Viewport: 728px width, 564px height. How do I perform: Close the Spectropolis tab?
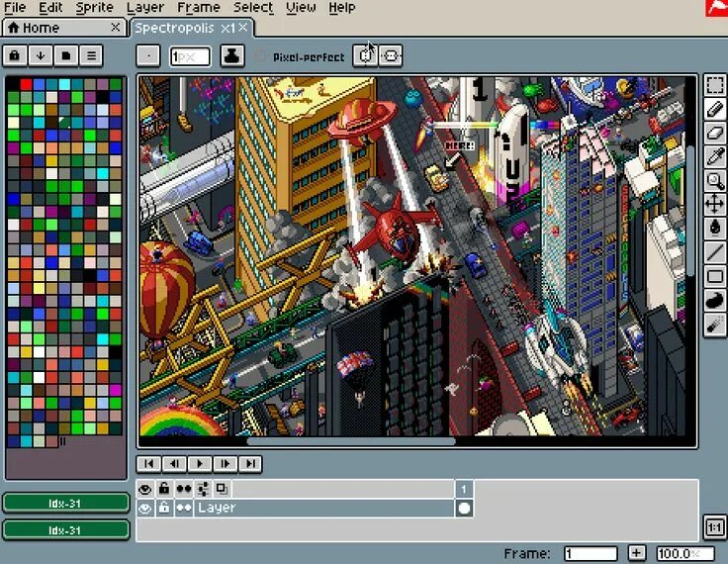[x=243, y=28]
